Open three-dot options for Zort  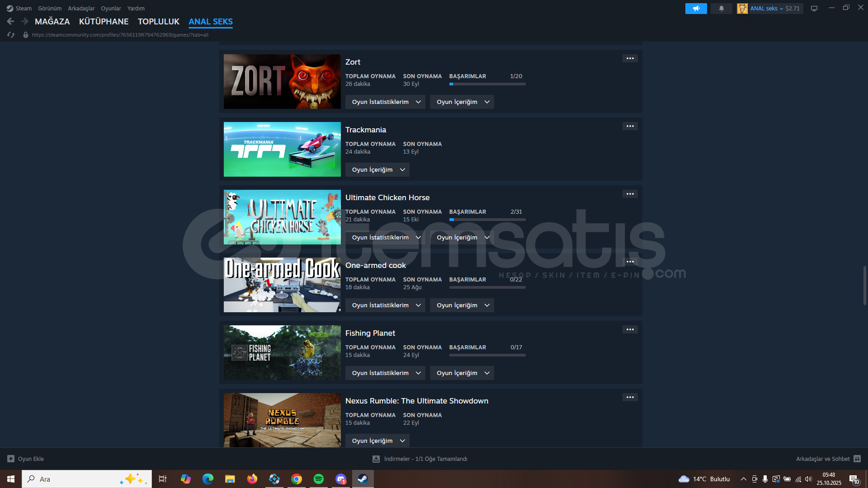click(x=630, y=58)
